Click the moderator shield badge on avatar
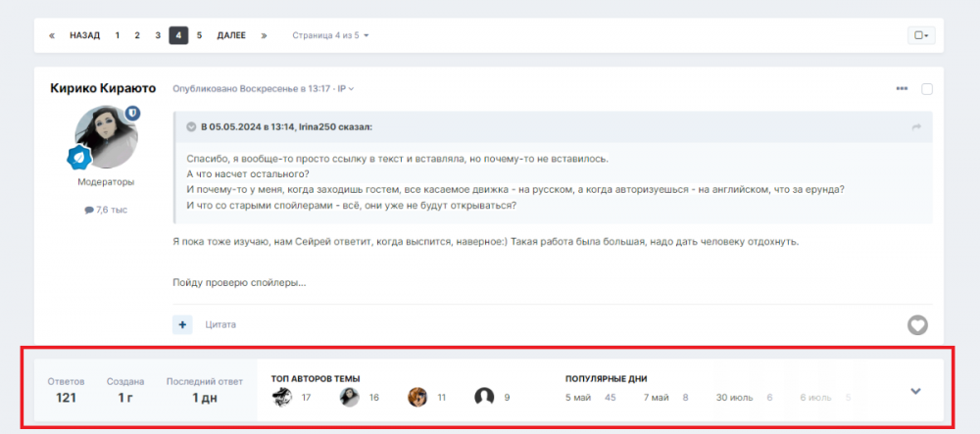This screenshot has height=434, width=980. pyautogui.click(x=132, y=114)
